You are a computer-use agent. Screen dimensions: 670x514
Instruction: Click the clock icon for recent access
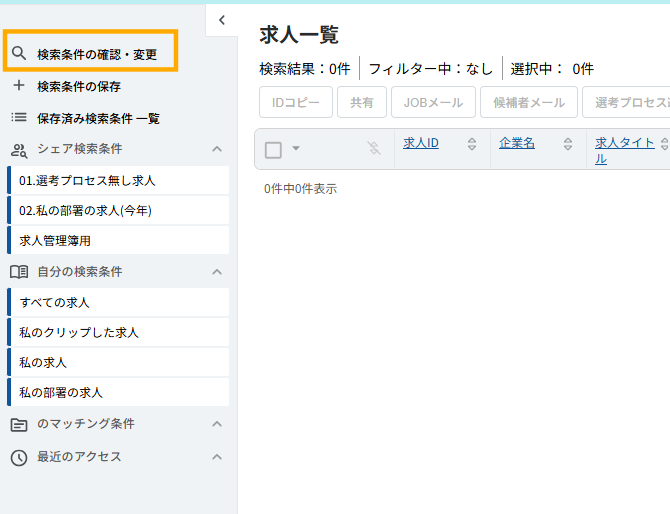click(18, 457)
